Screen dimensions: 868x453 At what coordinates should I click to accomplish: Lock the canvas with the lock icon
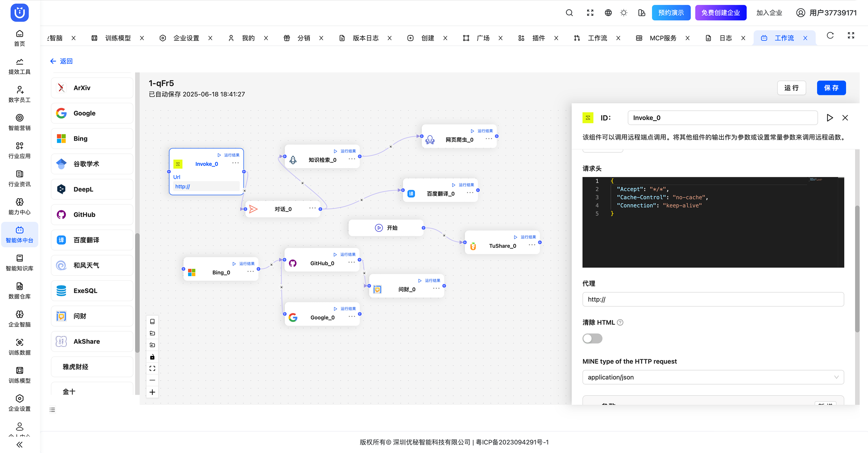point(152,357)
